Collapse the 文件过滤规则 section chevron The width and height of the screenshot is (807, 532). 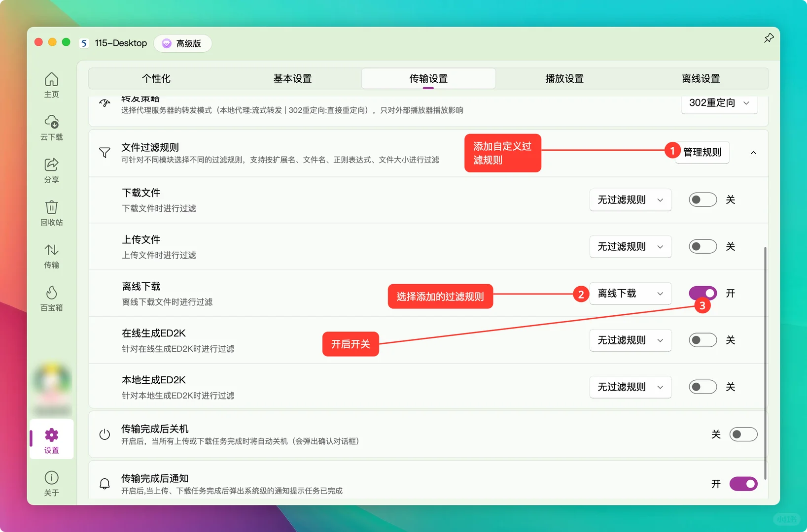(x=753, y=152)
